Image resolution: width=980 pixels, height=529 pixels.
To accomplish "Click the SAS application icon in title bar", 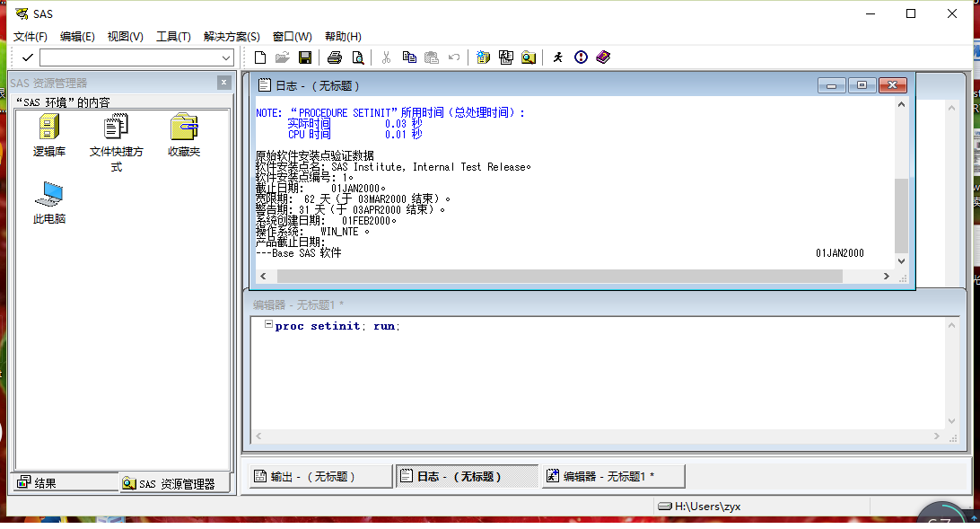I will [x=22, y=13].
